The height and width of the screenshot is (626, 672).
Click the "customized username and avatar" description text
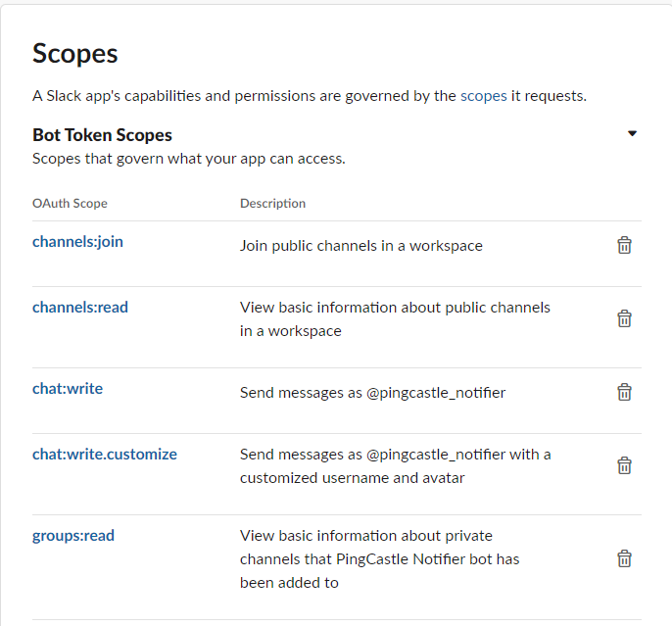(352, 478)
